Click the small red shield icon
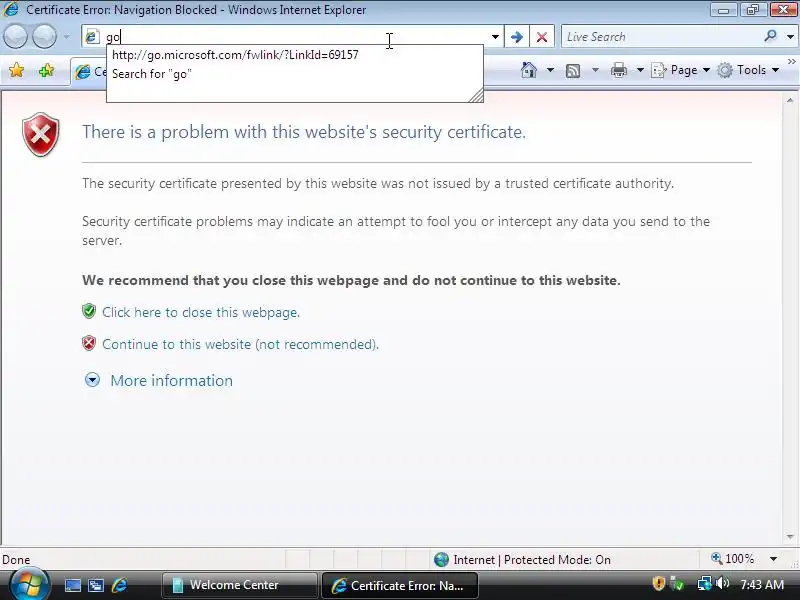800x600 pixels. click(x=89, y=343)
